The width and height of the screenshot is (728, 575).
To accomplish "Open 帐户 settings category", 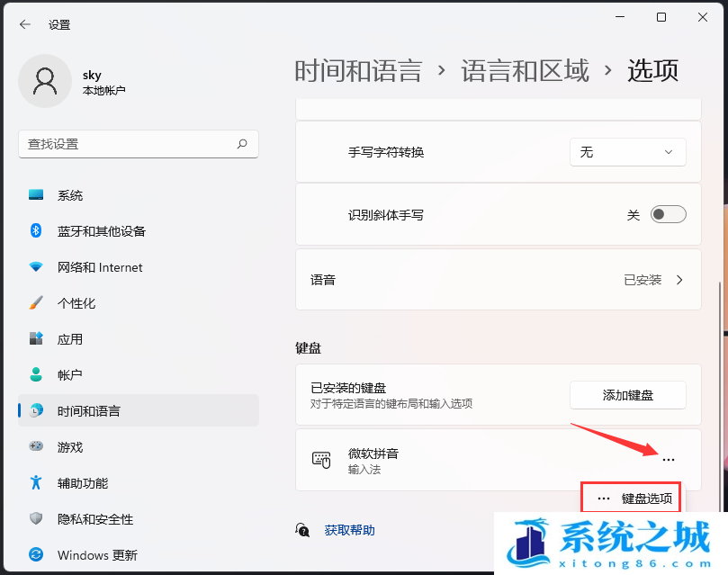I will (139, 374).
